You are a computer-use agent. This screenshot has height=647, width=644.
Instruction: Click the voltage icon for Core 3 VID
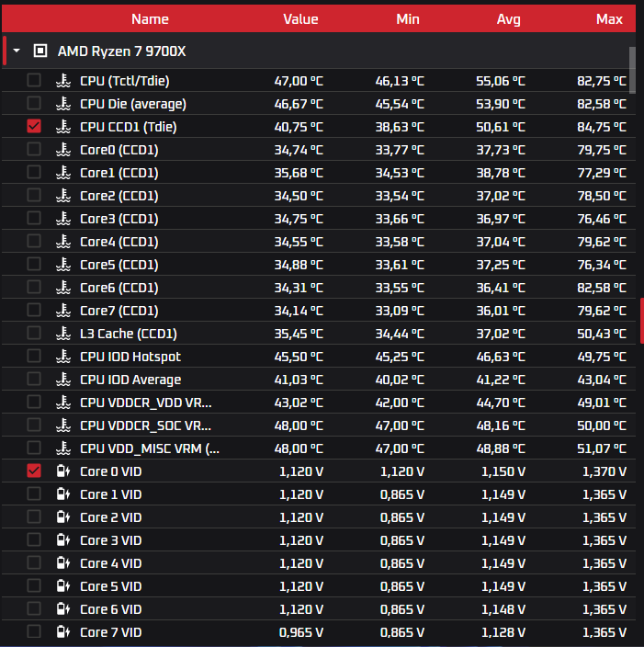pyautogui.click(x=63, y=540)
